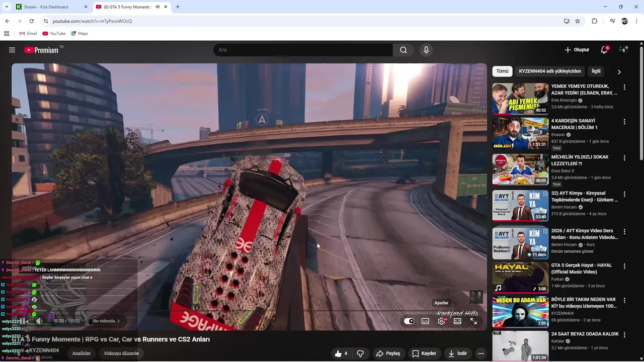Share the video via Paylaş
The height and width of the screenshot is (362, 644).
point(388,353)
